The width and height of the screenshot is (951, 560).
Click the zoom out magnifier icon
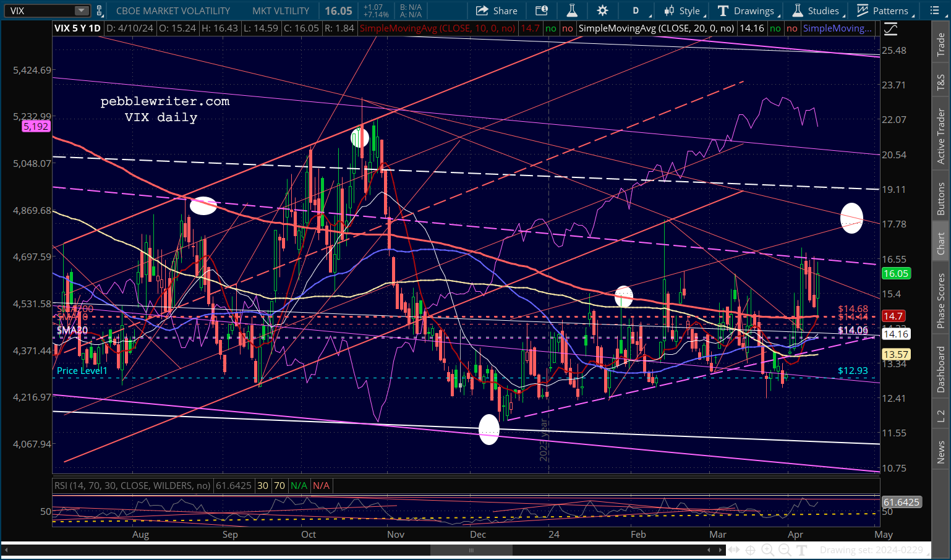pos(785,549)
